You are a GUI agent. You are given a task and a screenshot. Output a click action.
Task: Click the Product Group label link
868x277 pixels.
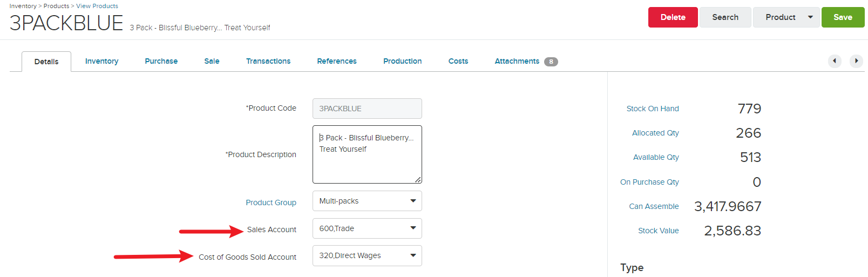(271, 202)
